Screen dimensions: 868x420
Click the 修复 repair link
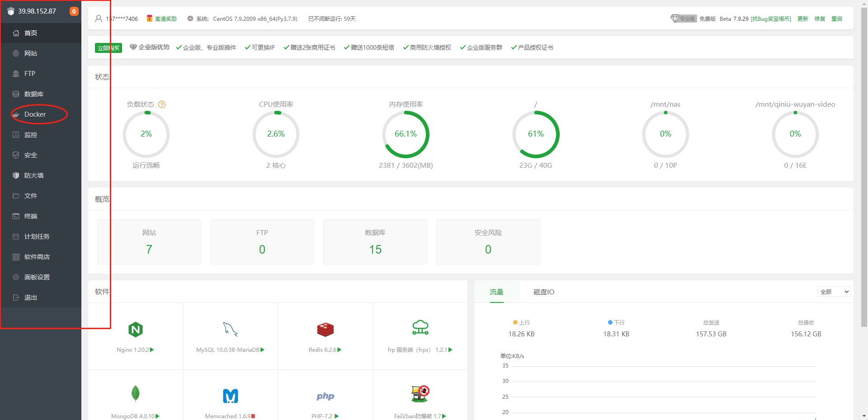(x=820, y=19)
